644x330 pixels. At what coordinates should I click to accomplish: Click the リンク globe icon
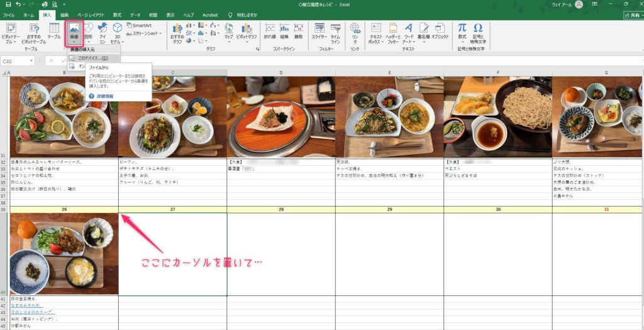[355, 31]
